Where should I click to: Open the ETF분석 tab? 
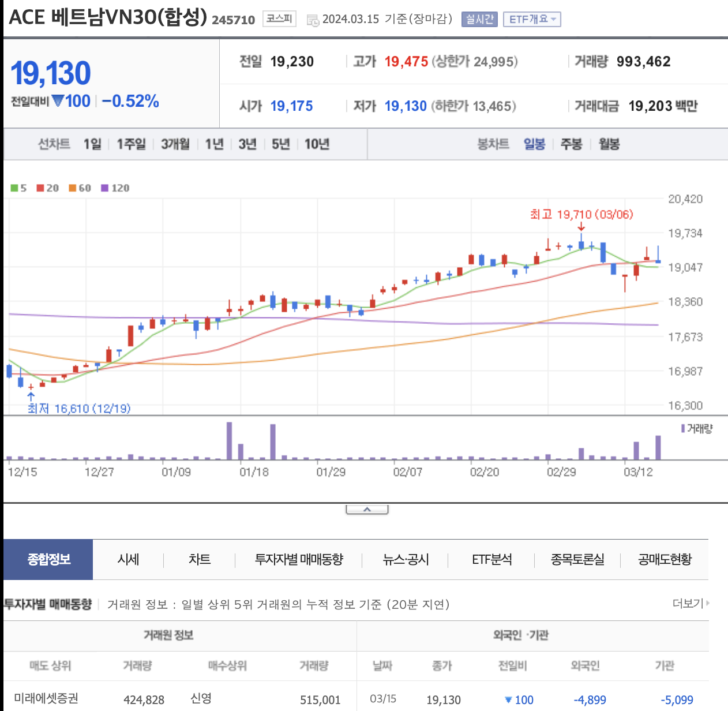tap(492, 559)
